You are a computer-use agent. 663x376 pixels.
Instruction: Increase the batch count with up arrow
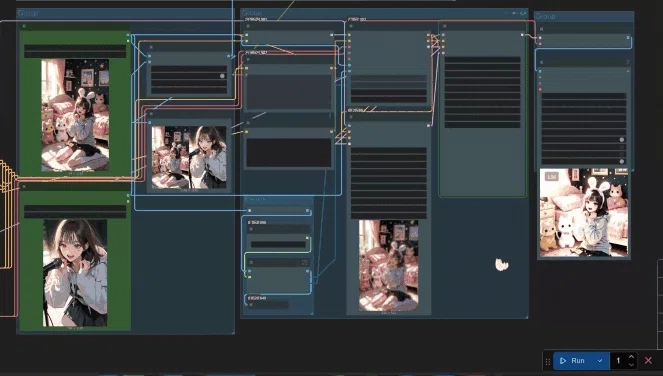(631, 357)
